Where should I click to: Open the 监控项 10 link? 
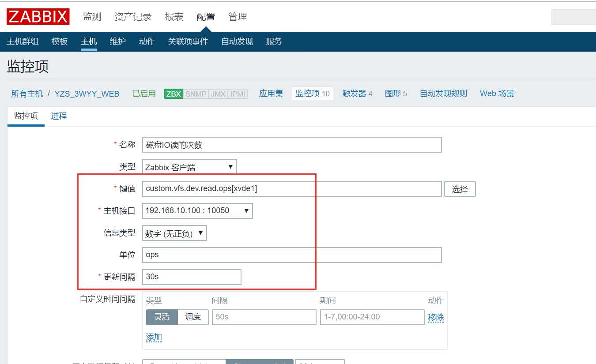click(x=313, y=94)
